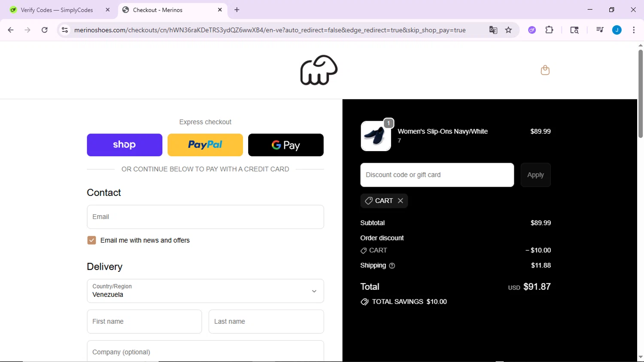Click the shipping info question mark icon

(392, 266)
